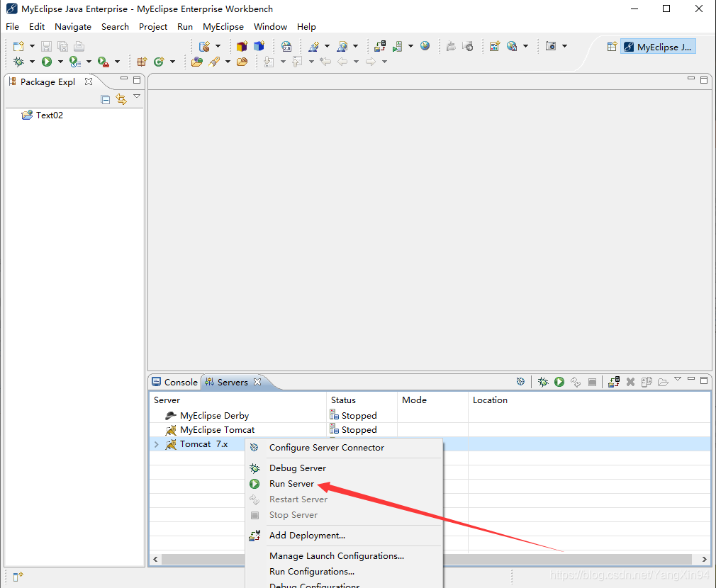Click the New file wizard toolbar icon
This screenshot has height=588, width=716.
[x=18, y=46]
